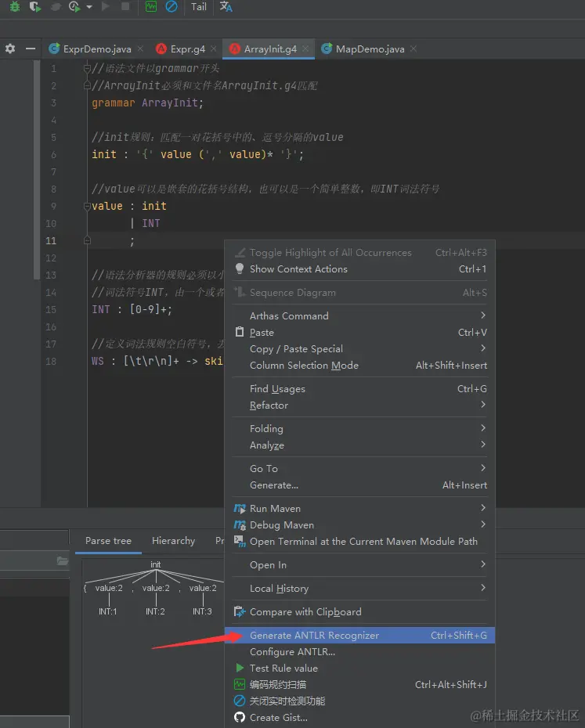Open the Go To submenu
This screenshot has width=585, height=728.
(x=359, y=468)
